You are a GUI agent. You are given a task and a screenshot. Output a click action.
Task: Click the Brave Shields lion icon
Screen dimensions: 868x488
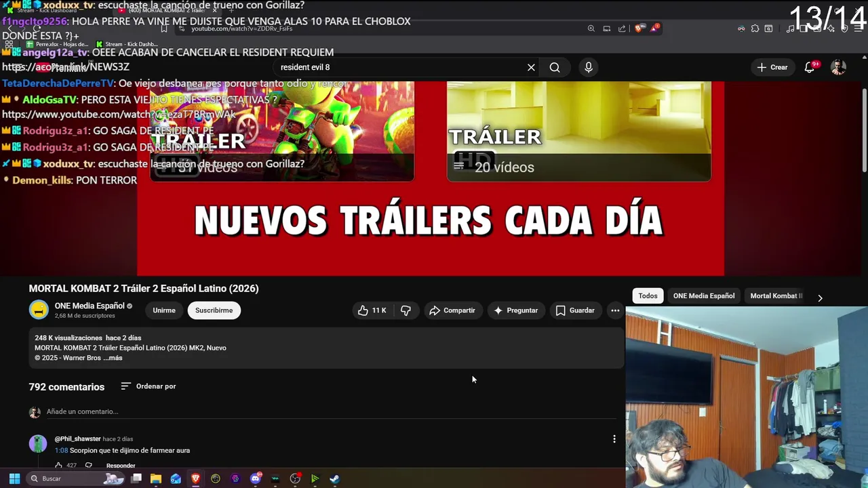pyautogui.click(x=639, y=28)
